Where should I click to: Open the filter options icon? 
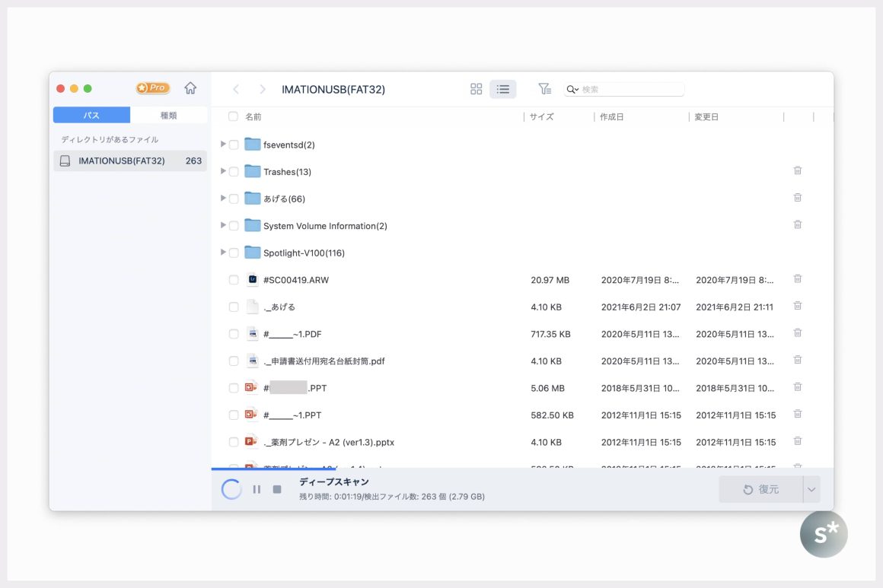(544, 89)
